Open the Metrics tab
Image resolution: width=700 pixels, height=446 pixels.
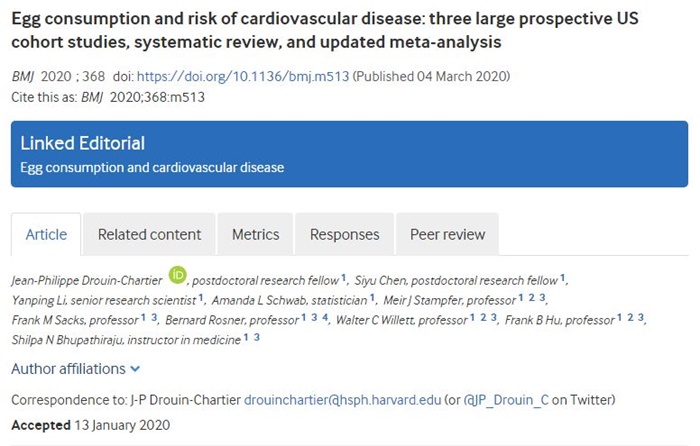255,235
